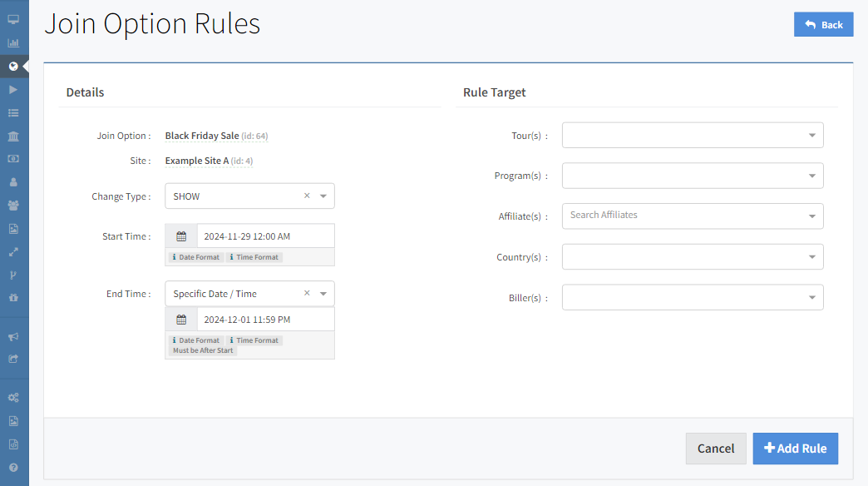The height and width of the screenshot is (486, 868).
Task: Open the help question mark icon
Action: 13,468
